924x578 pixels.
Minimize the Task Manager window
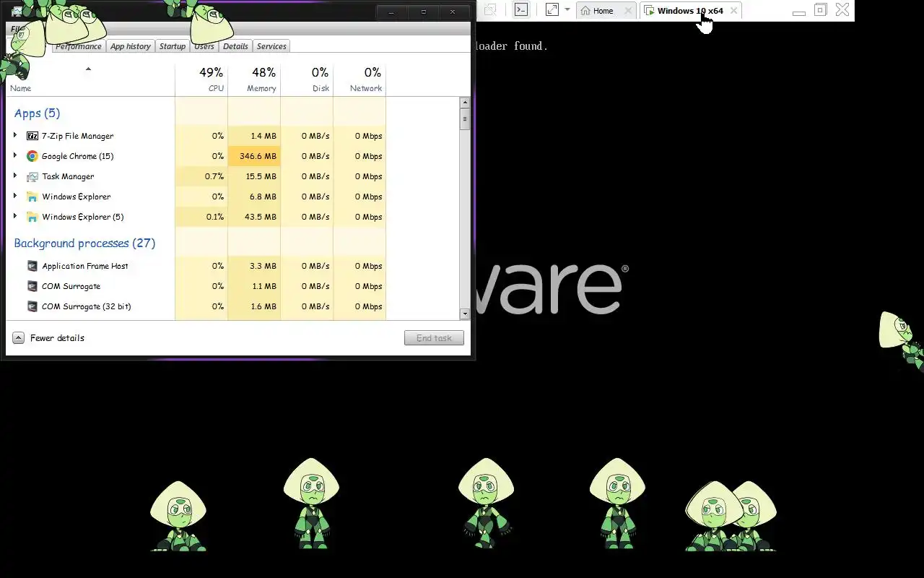(392, 12)
